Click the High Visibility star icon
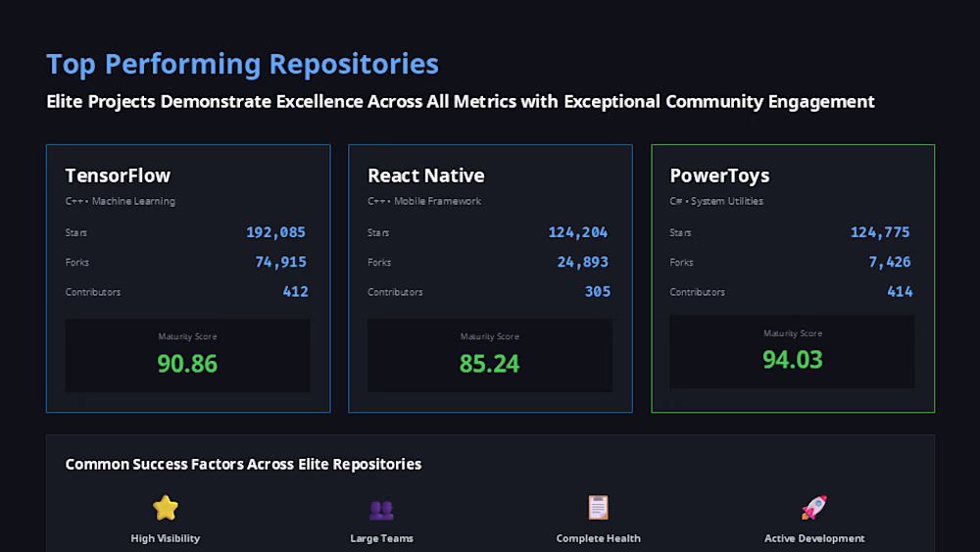980x552 pixels. click(x=166, y=508)
